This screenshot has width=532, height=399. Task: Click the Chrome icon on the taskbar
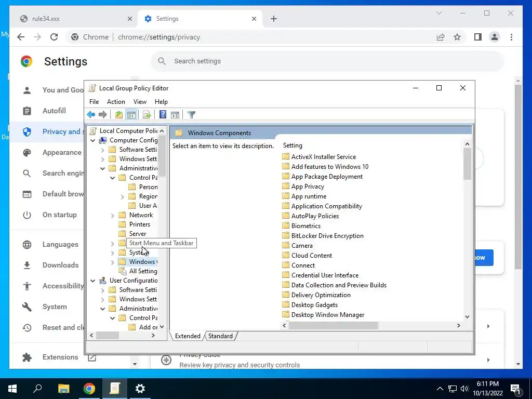tap(89, 389)
